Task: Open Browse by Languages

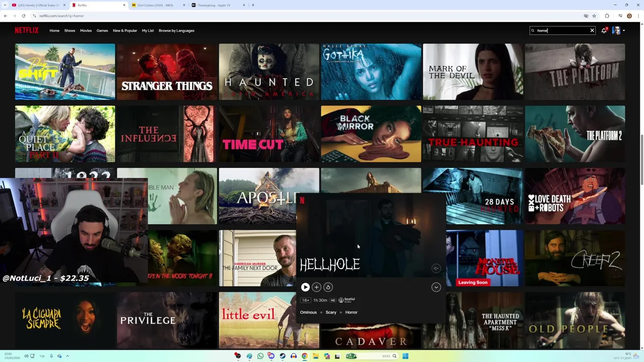Action: (x=177, y=31)
